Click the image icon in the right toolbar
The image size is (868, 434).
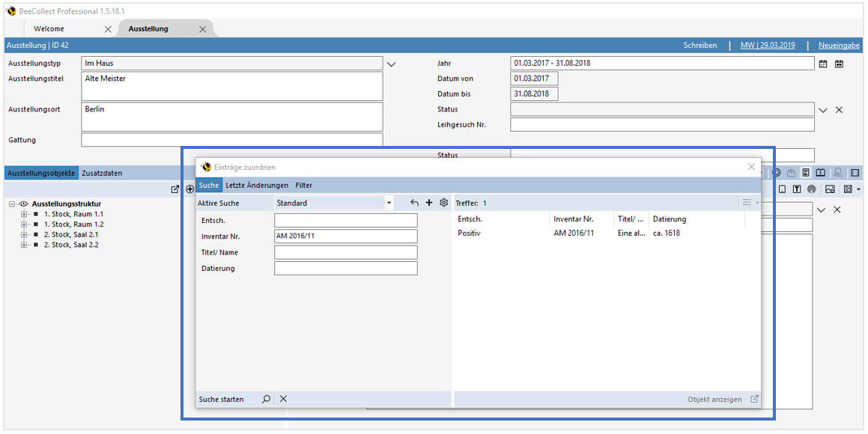pyautogui.click(x=830, y=189)
